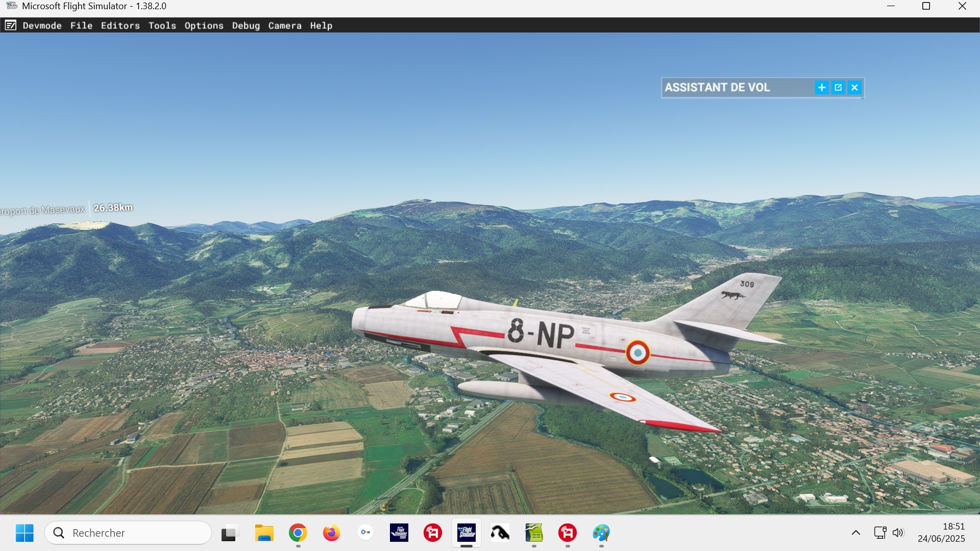This screenshot has width=980, height=551.
Task: Open the Paint palette taskbar icon
Action: coord(601,533)
